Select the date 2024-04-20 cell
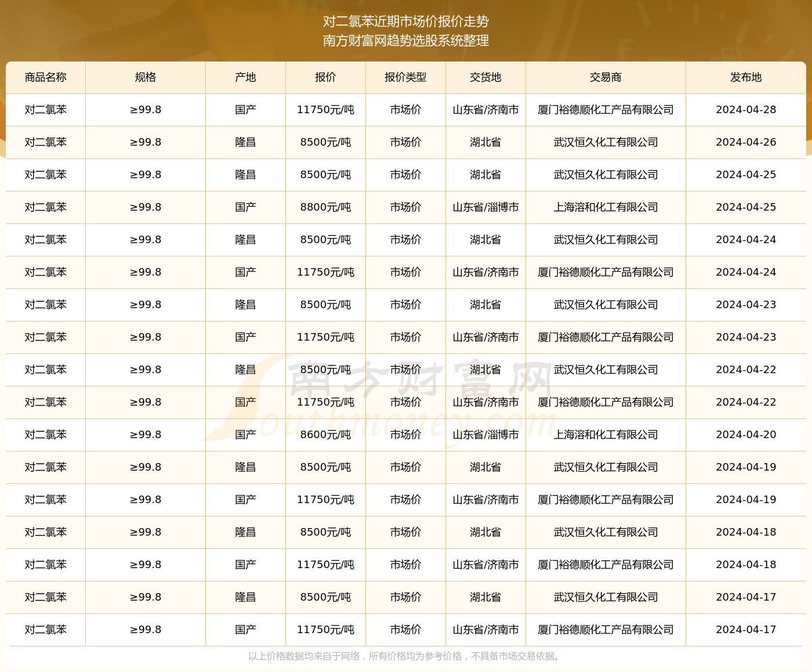This screenshot has width=812, height=672. 746,435
